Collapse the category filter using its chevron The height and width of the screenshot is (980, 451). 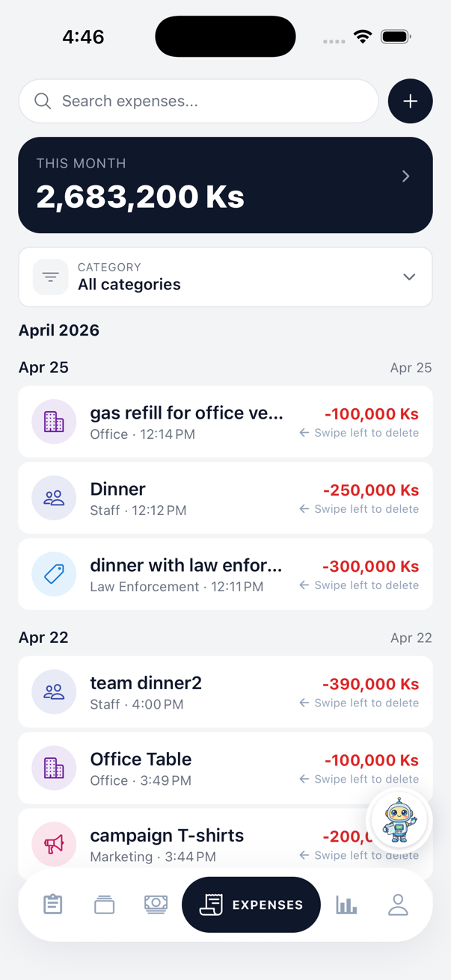pos(409,277)
